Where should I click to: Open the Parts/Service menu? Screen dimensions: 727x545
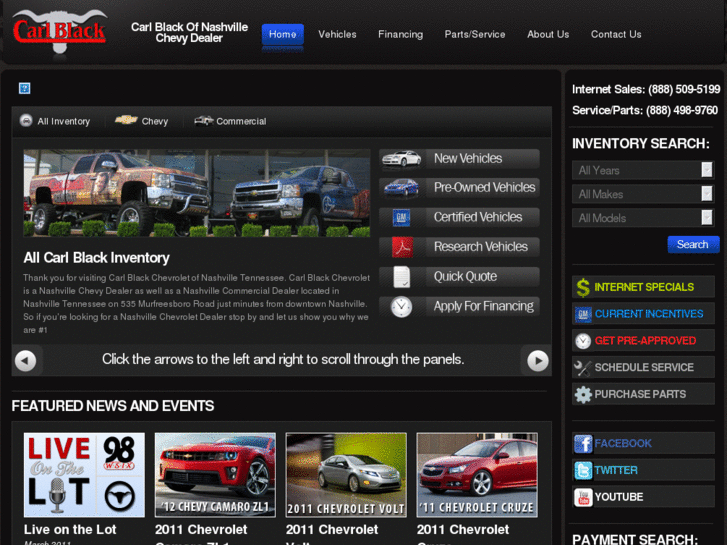click(x=475, y=34)
